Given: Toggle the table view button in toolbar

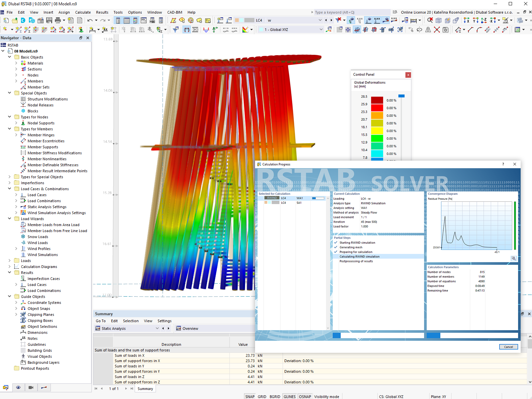Looking at the screenshot, I should coord(127,20).
